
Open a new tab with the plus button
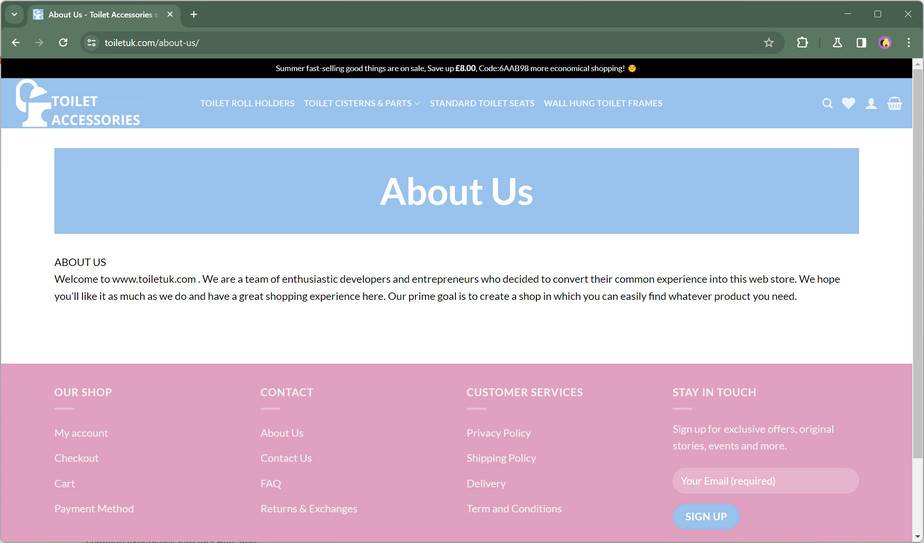coord(193,14)
